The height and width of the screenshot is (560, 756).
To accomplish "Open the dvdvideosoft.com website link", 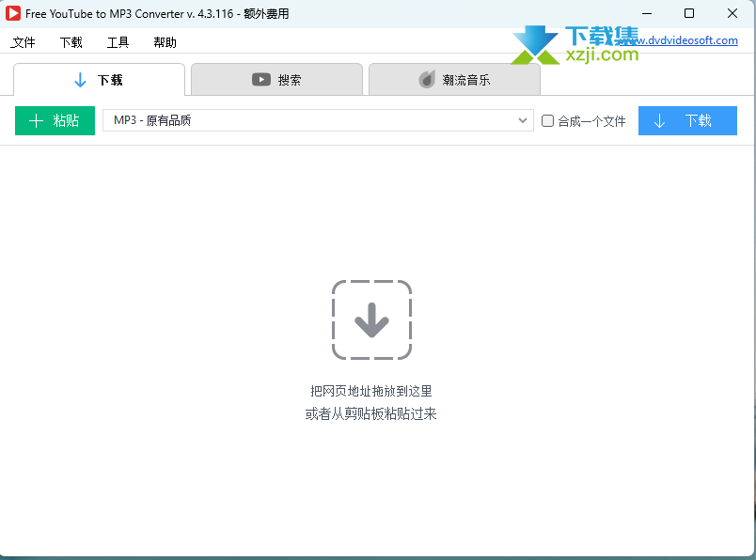I will [x=678, y=40].
